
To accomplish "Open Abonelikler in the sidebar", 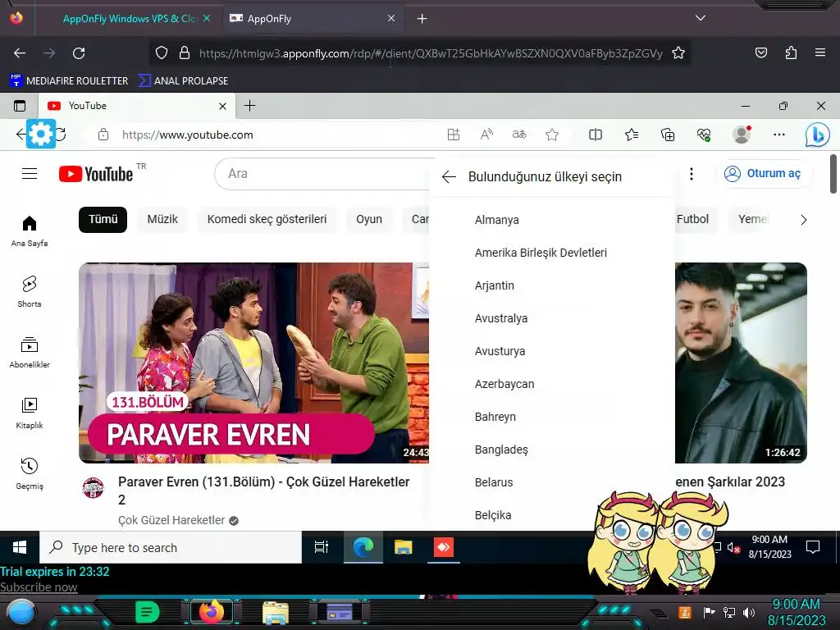I will coord(30,353).
